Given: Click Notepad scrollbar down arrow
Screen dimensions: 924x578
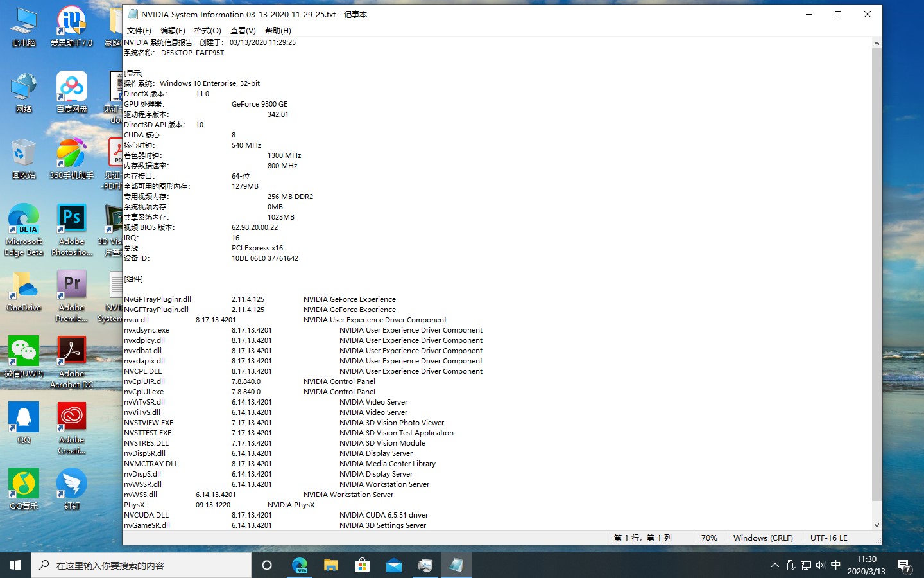Looking at the screenshot, I should [x=877, y=525].
